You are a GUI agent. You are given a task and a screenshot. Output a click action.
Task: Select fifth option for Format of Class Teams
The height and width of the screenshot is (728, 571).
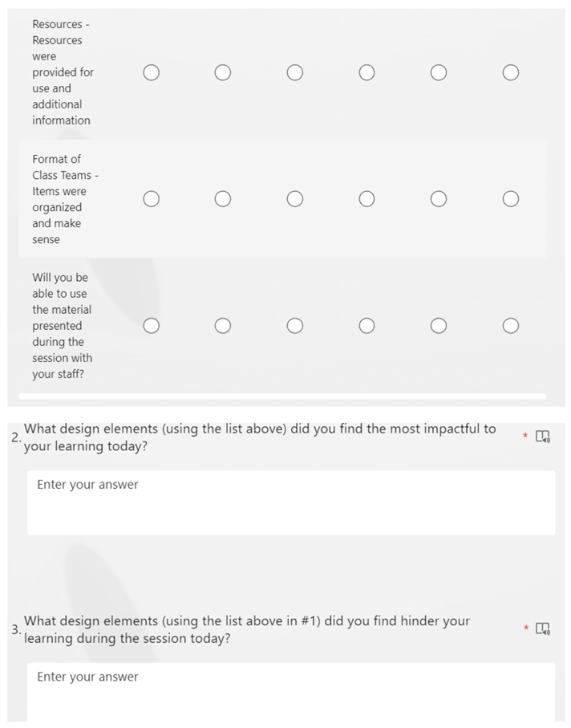click(x=439, y=199)
